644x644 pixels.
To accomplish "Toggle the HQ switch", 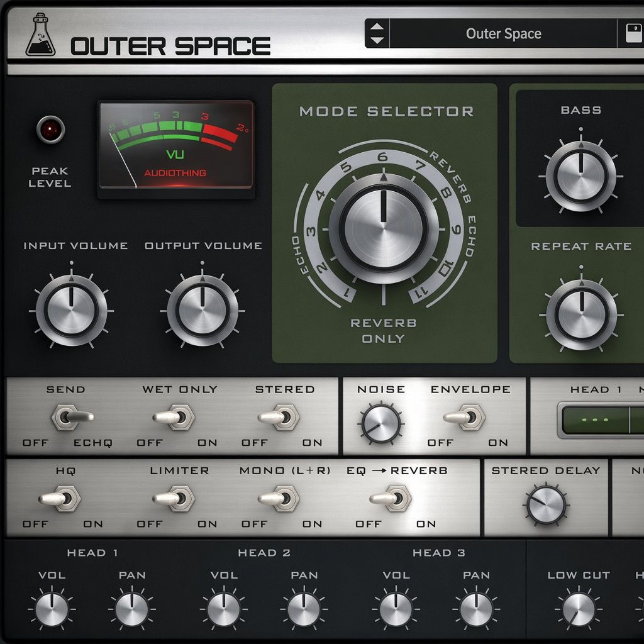I will (x=61, y=498).
